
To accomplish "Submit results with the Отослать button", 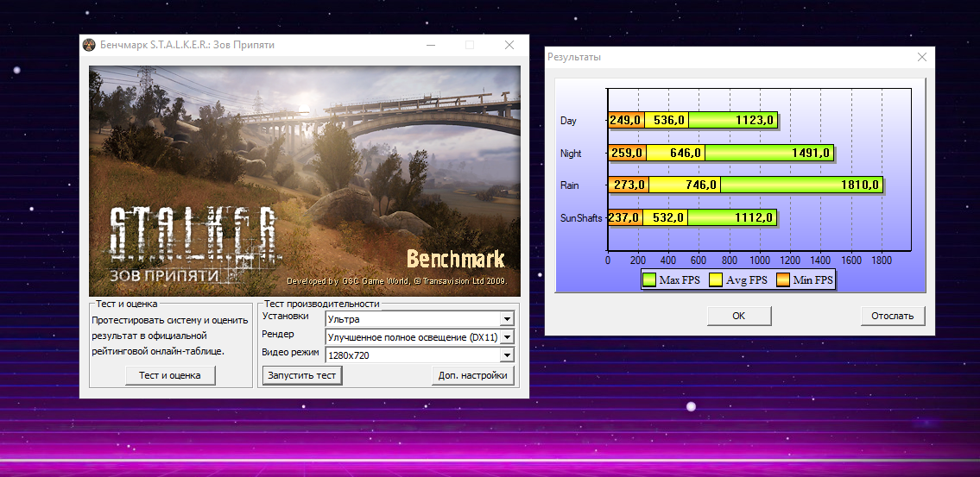I will pyautogui.click(x=893, y=316).
